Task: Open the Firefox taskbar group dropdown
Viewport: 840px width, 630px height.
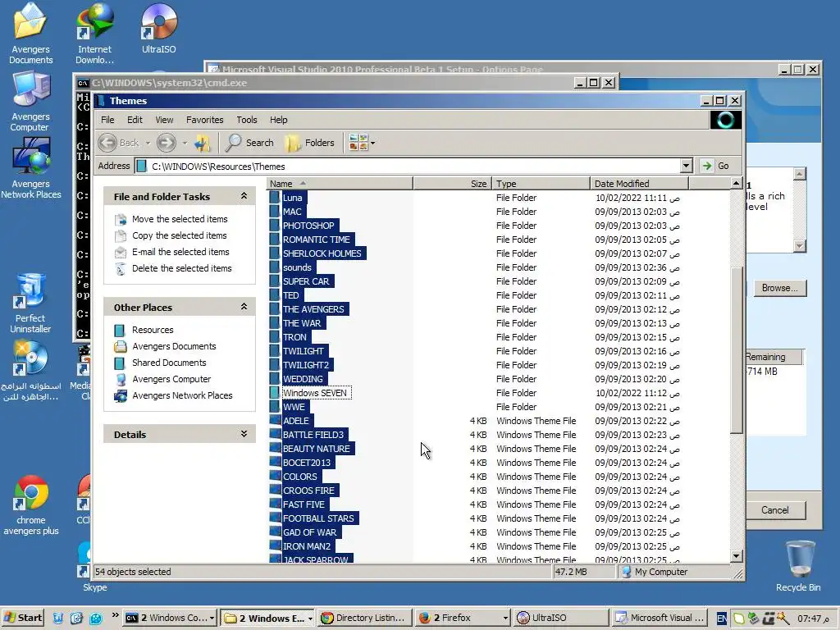Action: tap(504, 619)
